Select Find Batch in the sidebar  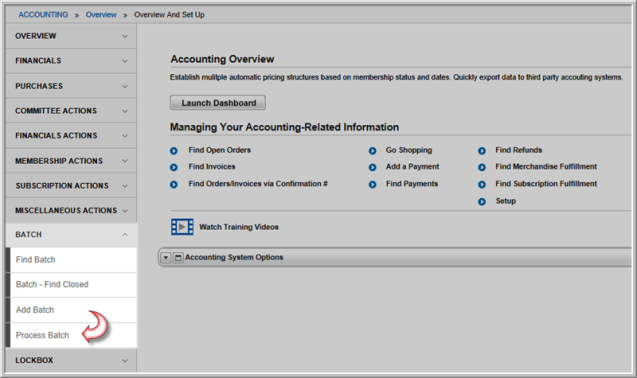coord(36,260)
